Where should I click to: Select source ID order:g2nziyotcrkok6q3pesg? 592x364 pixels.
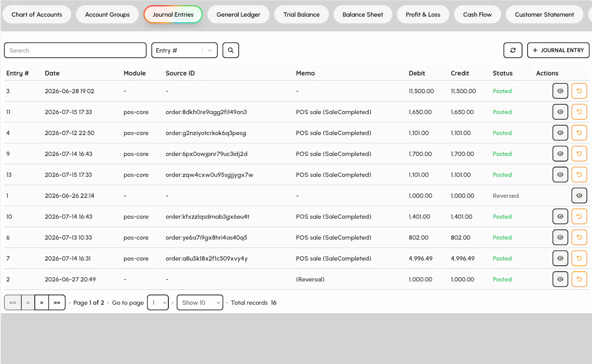pos(206,133)
